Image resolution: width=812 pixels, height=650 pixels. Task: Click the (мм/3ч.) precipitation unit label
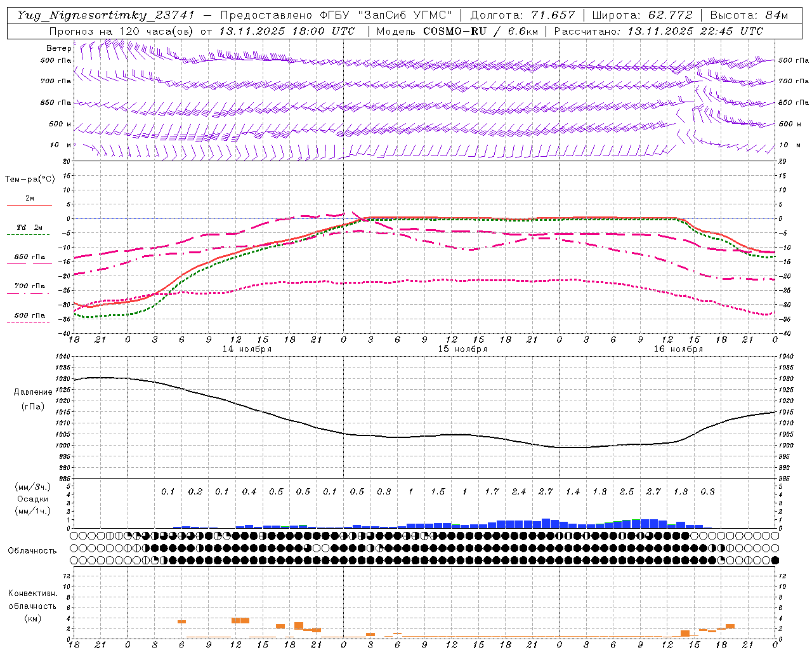[x=33, y=487]
